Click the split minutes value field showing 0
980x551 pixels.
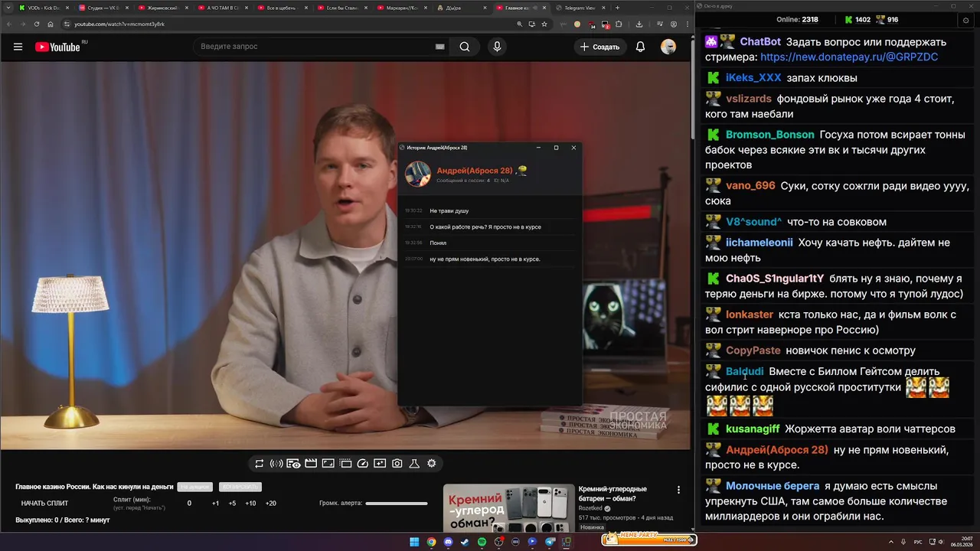click(189, 504)
